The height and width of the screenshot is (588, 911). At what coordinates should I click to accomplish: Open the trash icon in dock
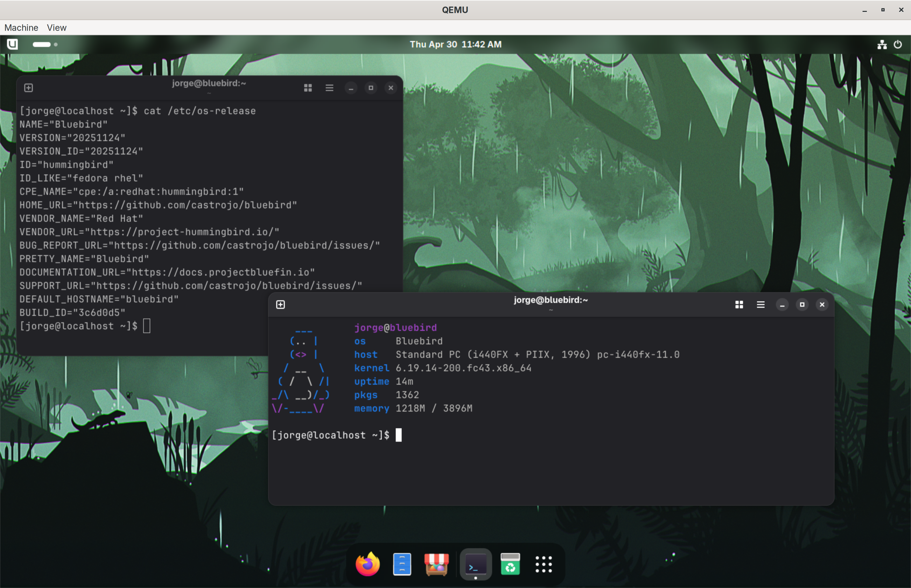pos(510,564)
